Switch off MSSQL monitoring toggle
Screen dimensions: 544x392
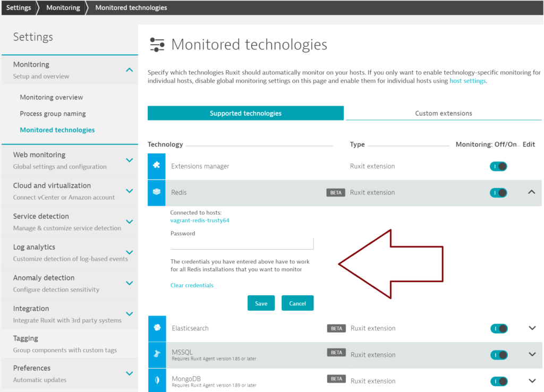click(x=499, y=355)
